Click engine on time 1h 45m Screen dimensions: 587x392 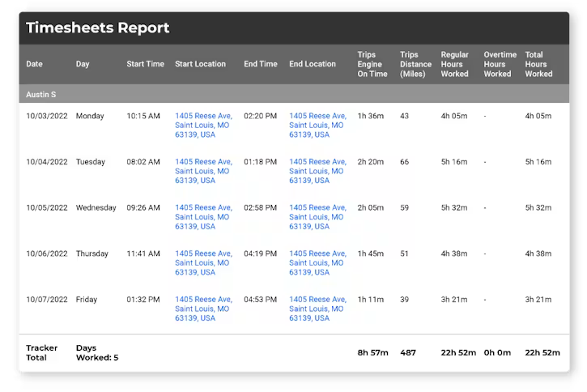pyautogui.click(x=370, y=254)
